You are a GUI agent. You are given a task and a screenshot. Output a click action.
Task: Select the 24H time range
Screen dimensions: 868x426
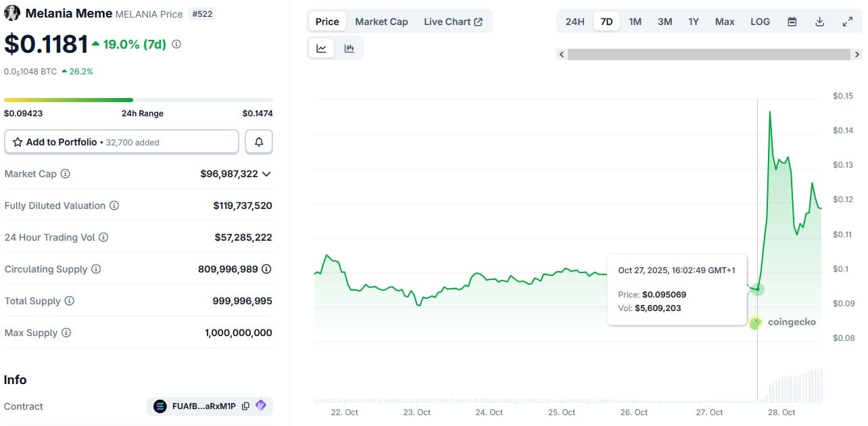click(575, 22)
